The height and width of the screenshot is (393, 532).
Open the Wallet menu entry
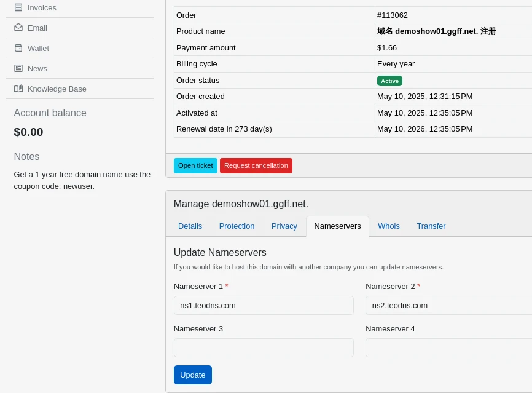[38, 48]
